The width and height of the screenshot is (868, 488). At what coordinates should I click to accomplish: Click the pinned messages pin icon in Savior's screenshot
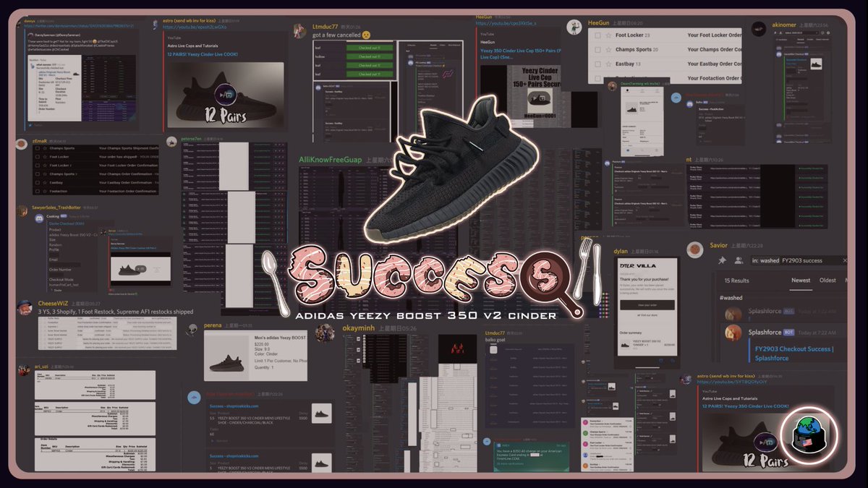[x=722, y=260]
